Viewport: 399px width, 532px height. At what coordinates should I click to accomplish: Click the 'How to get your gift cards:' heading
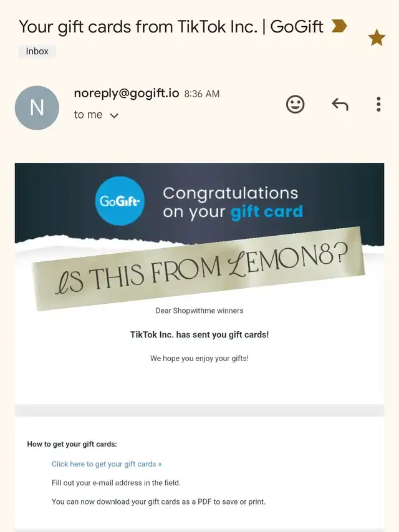tap(72, 444)
